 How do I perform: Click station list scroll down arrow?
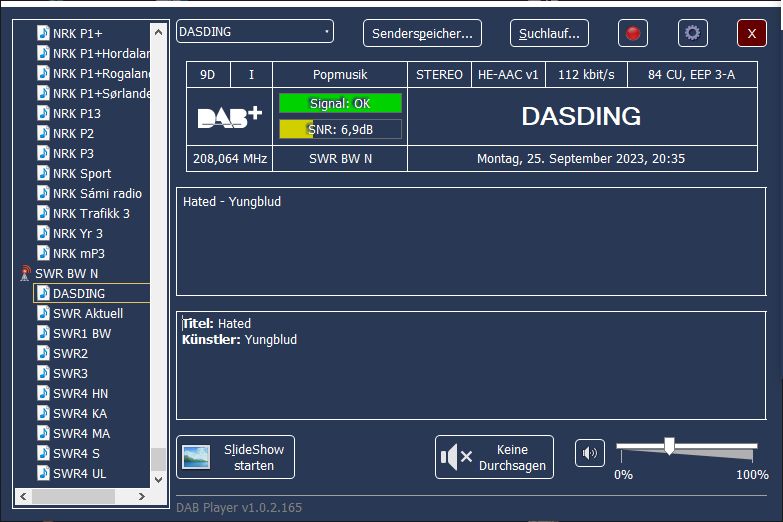tap(158, 480)
